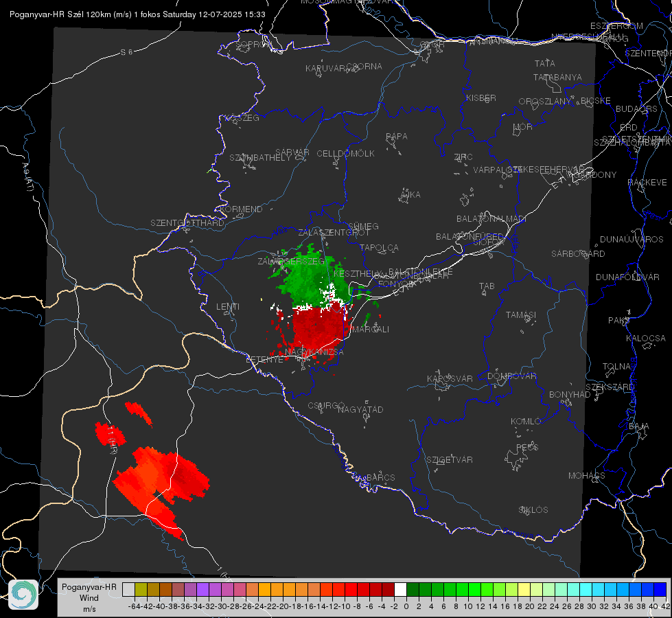
Task: Click the CSORNA label
Action: 364,67
